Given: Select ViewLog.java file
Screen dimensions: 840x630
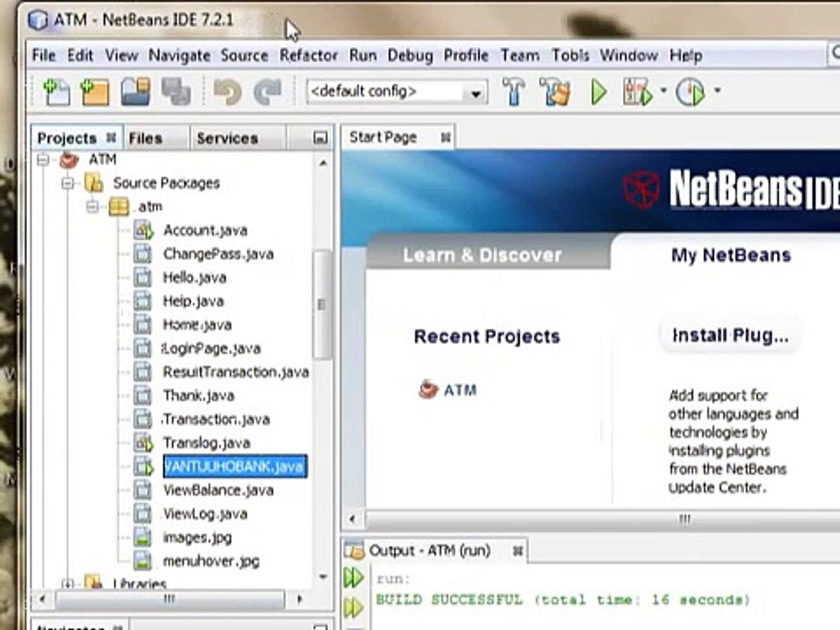Looking at the screenshot, I should tap(205, 514).
